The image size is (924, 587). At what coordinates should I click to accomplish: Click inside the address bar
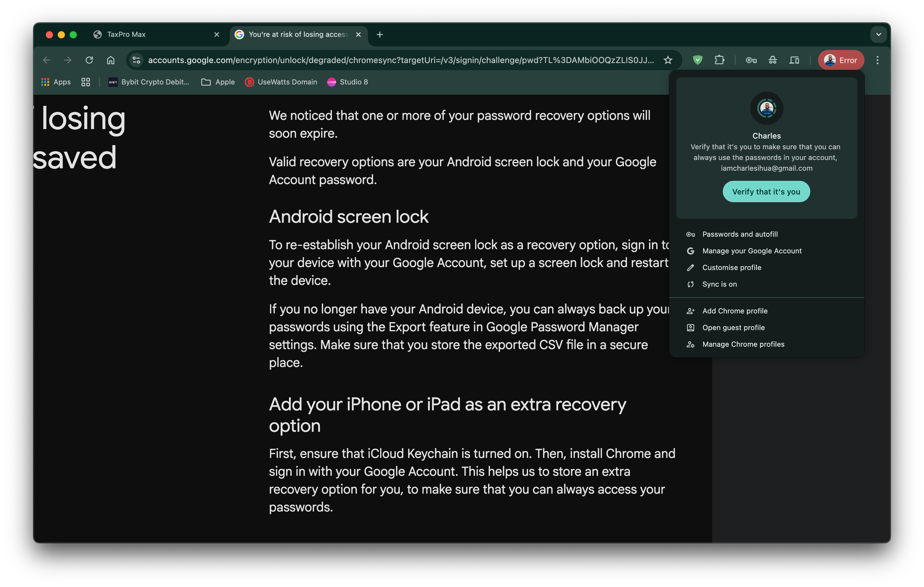pos(384,60)
